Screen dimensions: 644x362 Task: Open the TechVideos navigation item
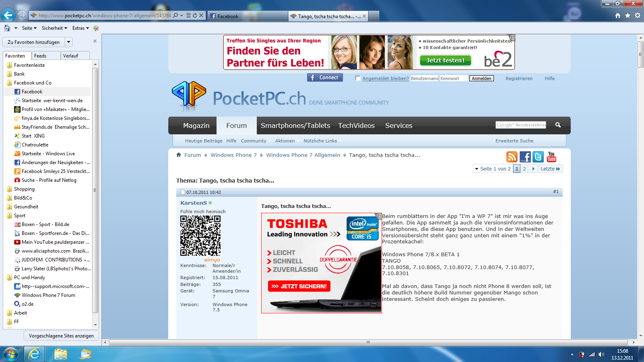click(x=356, y=125)
